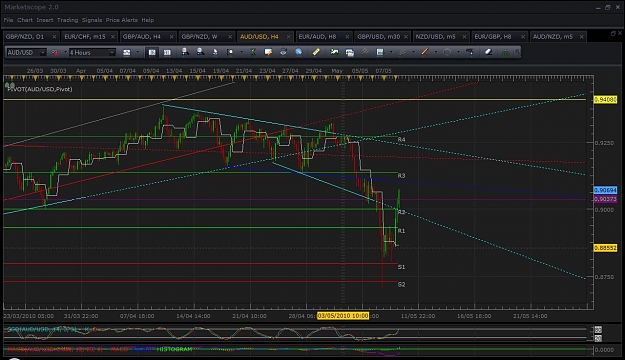Click the blue 0.90694 price label

[605, 190]
